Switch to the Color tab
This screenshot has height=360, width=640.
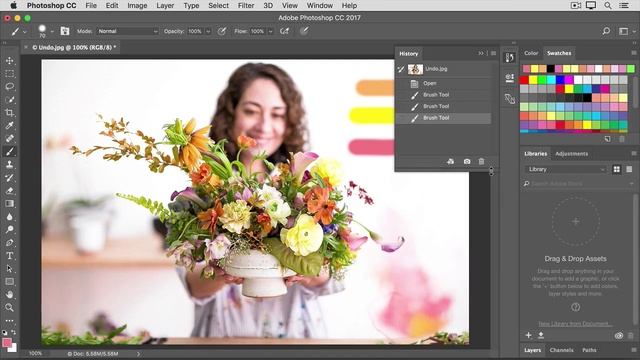pyautogui.click(x=531, y=53)
